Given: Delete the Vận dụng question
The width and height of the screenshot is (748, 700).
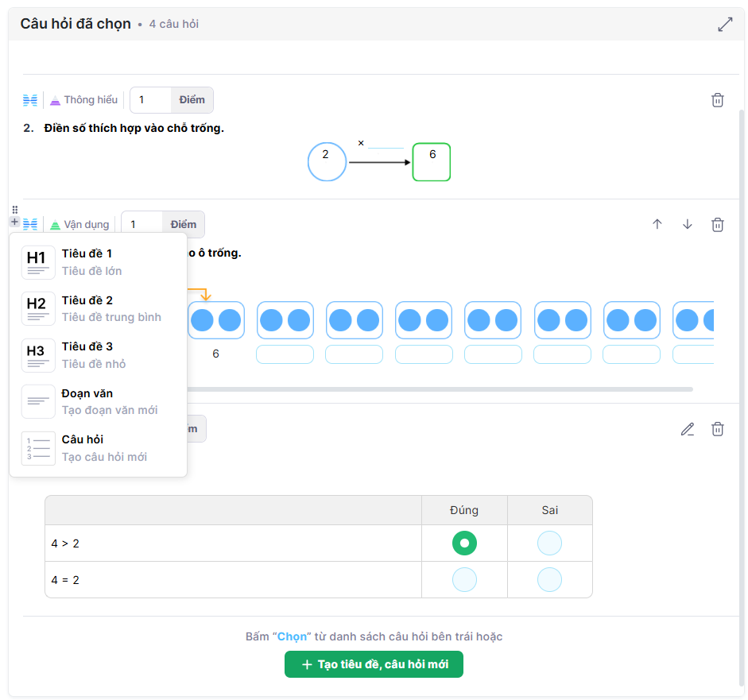Looking at the screenshot, I should coord(717,225).
